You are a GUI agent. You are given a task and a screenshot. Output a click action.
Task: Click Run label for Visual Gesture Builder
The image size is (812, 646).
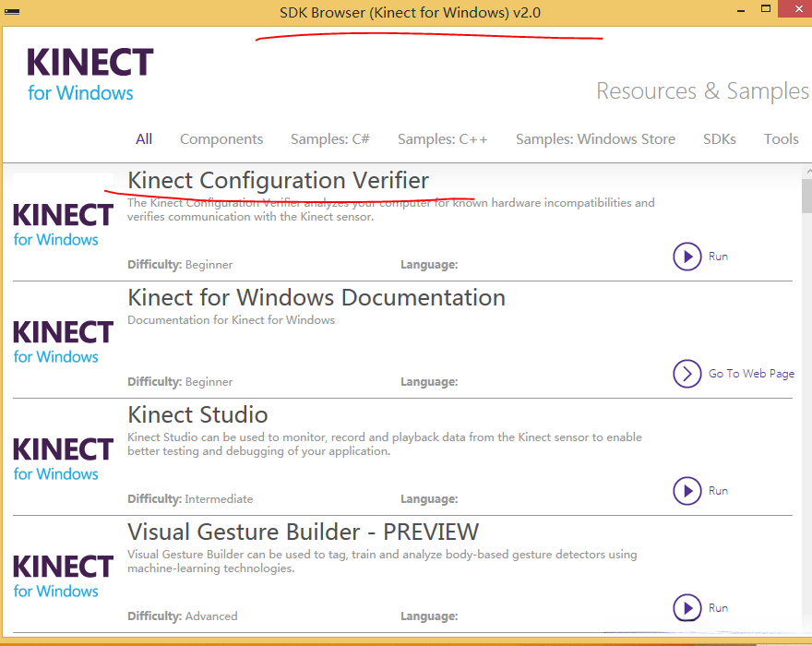pyautogui.click(x=718, y=607)
